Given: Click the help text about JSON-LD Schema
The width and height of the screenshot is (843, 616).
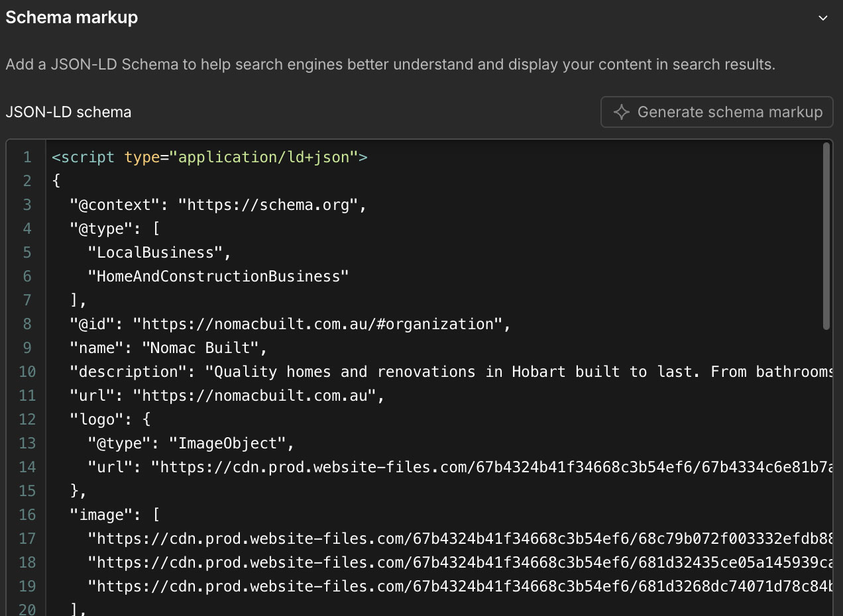Looking at the screenshot, I should tap(390, 65).
